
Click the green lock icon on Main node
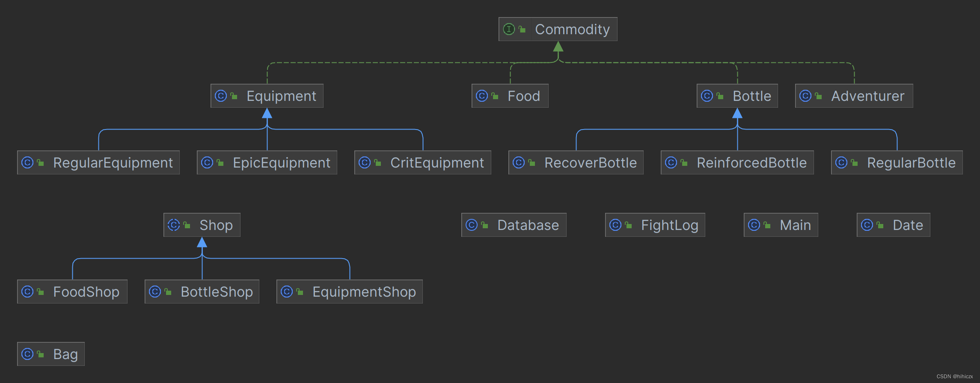coord(767,225)
